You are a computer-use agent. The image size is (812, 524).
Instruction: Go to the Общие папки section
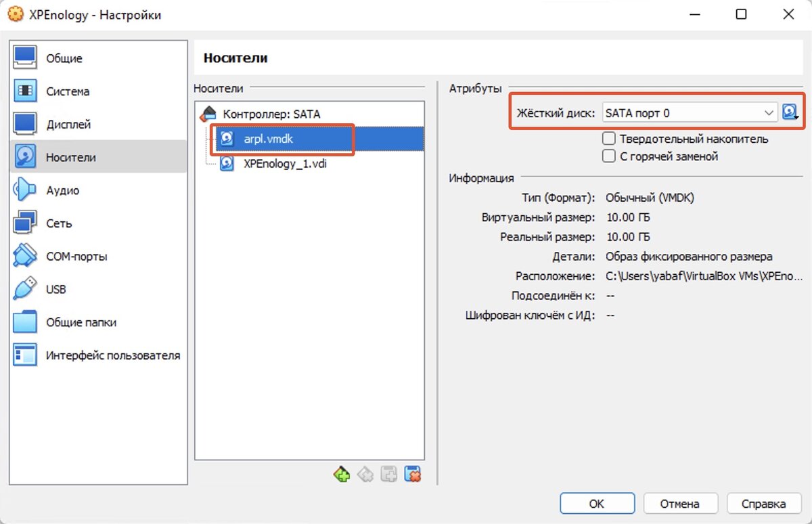tap(99, 322)
